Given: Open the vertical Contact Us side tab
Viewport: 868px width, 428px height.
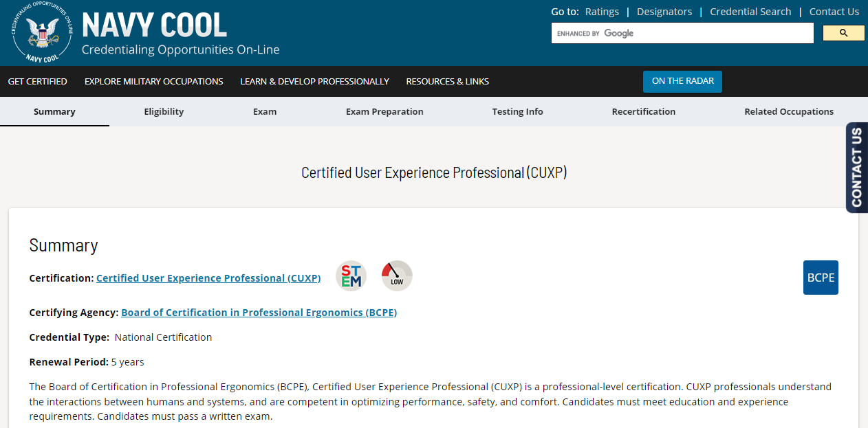Looking at the screenshot, I should 856,168.
